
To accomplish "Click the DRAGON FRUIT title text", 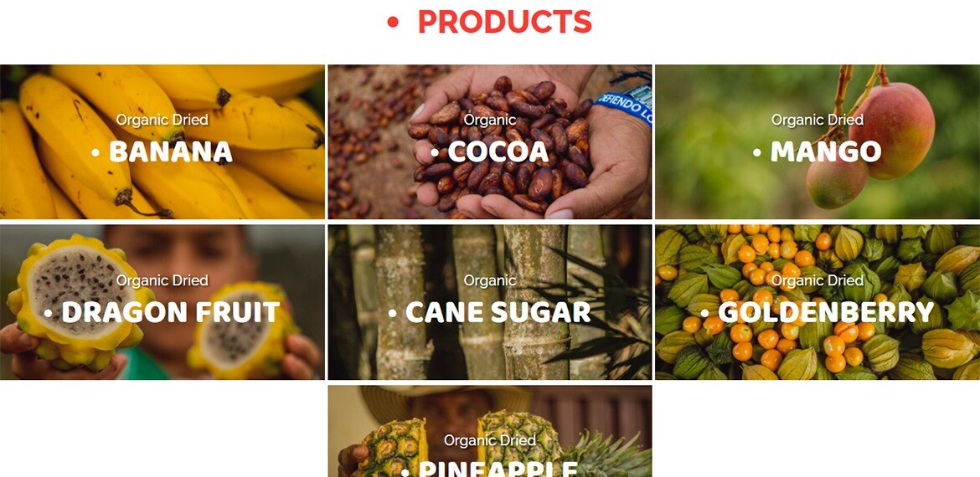I will 171,312.
